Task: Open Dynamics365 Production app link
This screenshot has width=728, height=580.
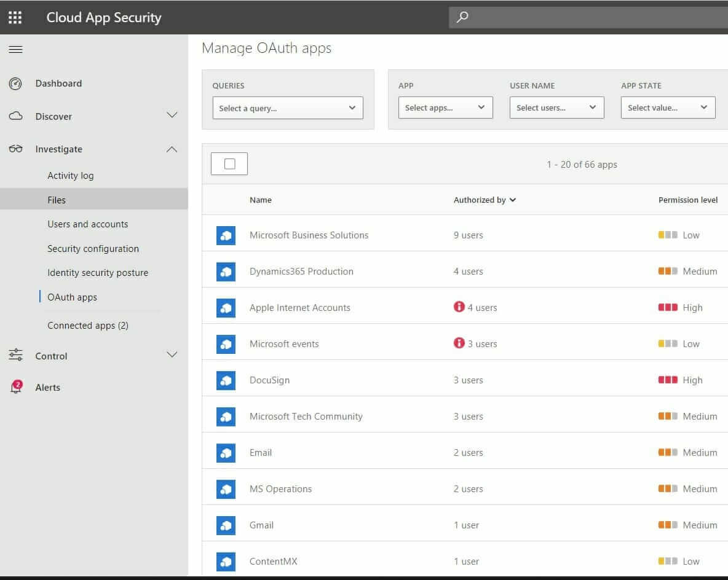Action: 301,272
